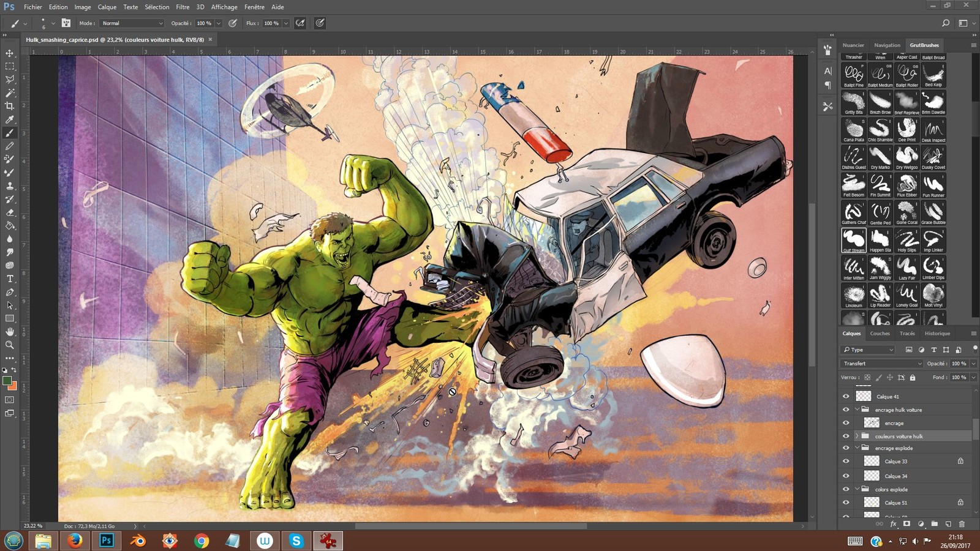980x551 pixels.
Task: Toggle visibility of encrage layer
Action: tap(846, 423)
